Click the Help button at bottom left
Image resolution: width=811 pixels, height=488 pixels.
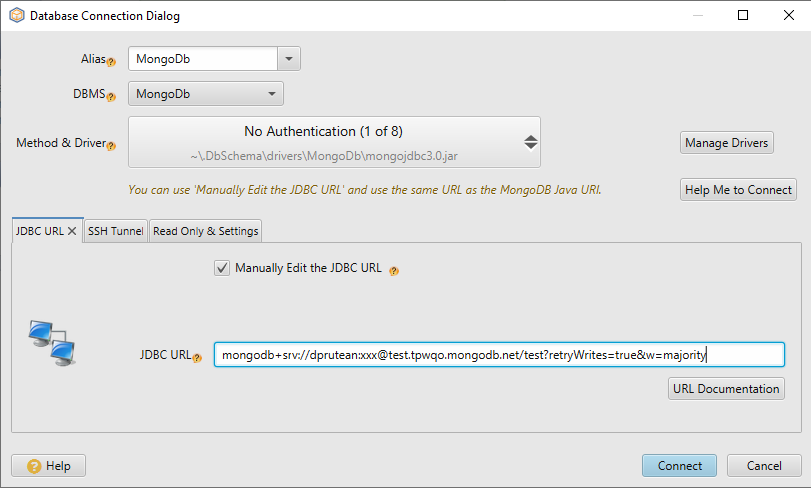(49, 466)
